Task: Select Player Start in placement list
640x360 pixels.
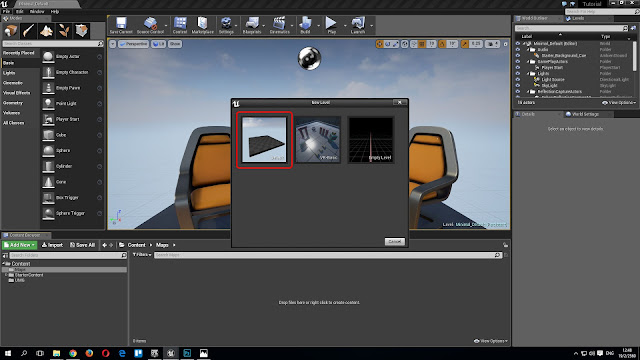Action: 72,119
